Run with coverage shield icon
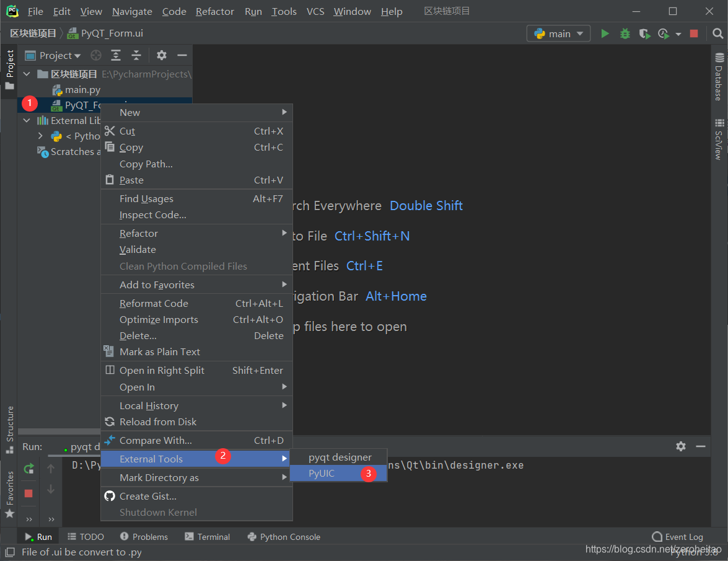This screenshot has height=561, width=728. [x=644, y=33]
